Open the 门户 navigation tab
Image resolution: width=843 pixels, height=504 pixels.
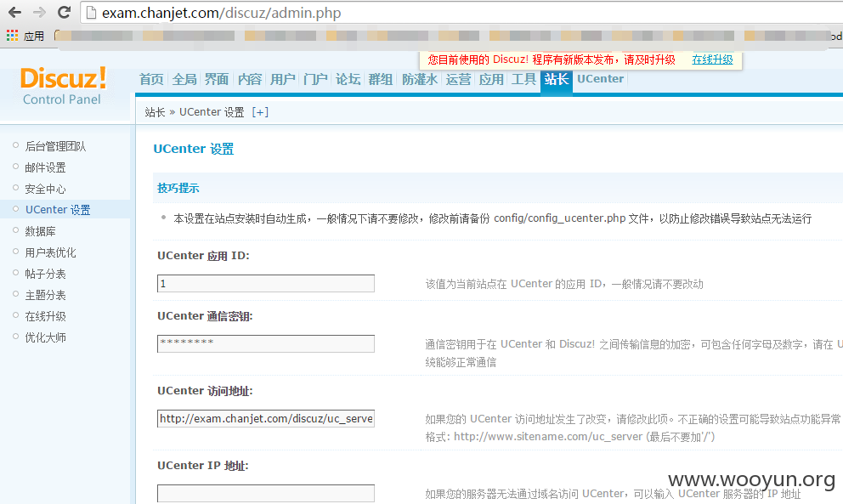pyautogui.click(x=315, y=80)
